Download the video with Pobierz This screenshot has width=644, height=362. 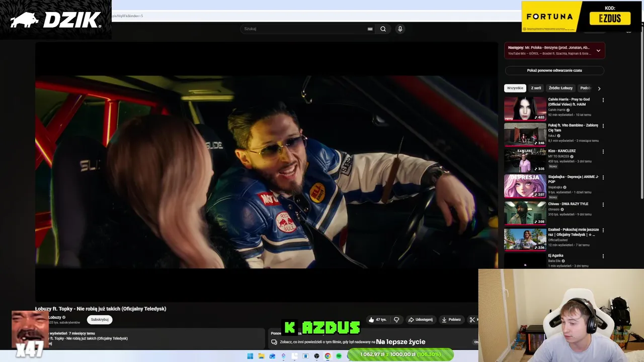451,320
